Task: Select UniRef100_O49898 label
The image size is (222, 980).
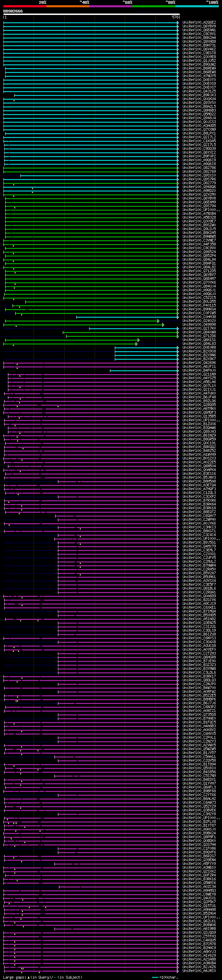Action: pyautogui.click(x=199, y=324)
